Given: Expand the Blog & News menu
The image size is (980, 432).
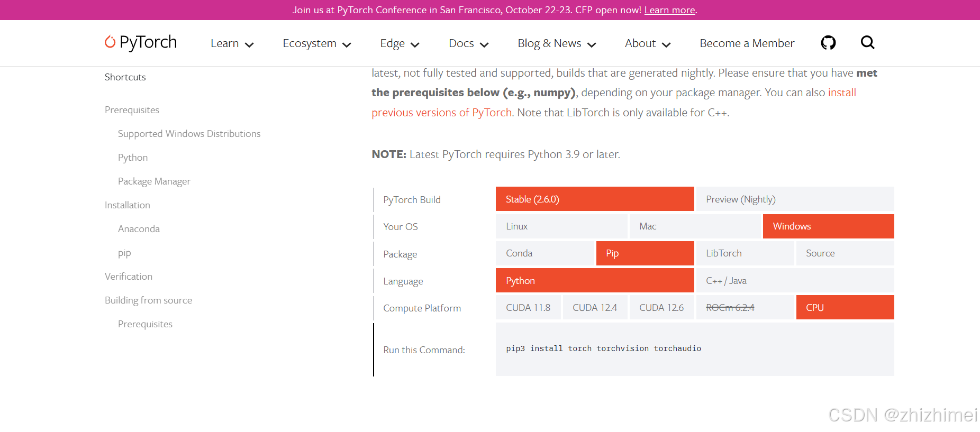Looking at the screenshot, I should point(557,43).
